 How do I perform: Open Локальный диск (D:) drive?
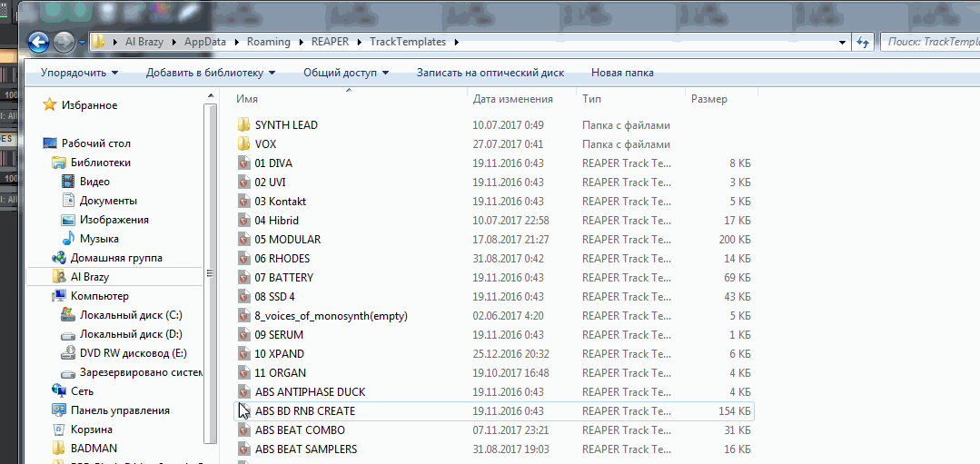(x=131, y=334)
